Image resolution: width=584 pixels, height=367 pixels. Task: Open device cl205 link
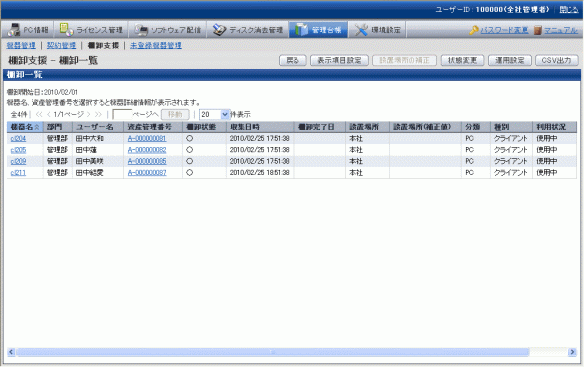(x=18, y=150)
